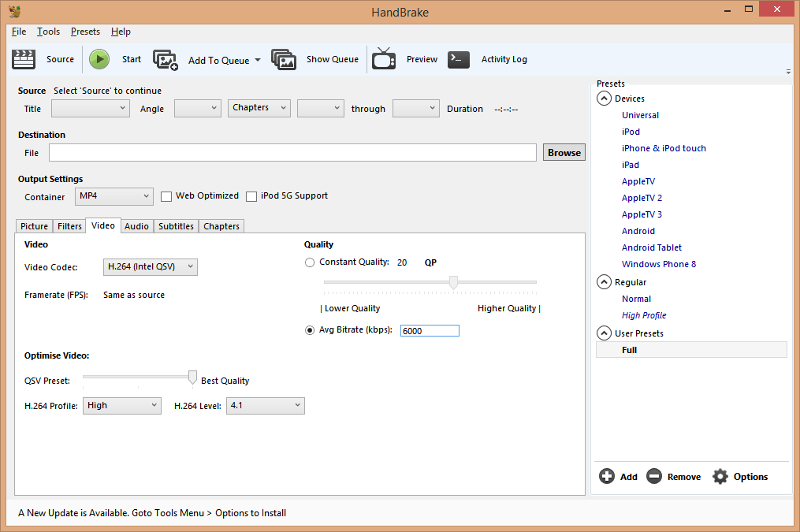Image resolution: width=800 pixels, height=532 pixels.
Task: Open the Show Queue icon
Action: [284, 60]
